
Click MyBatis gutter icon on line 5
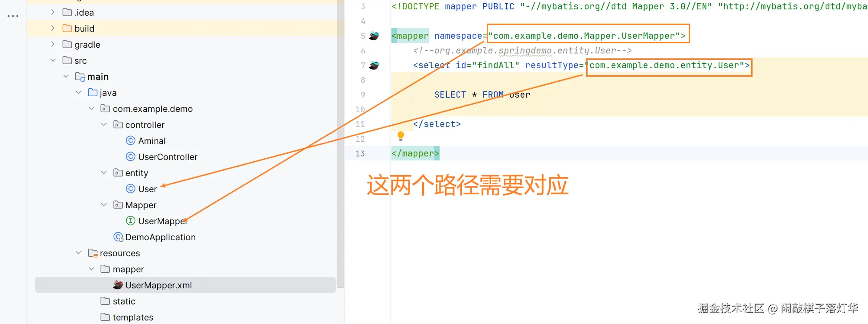(374, 36)
